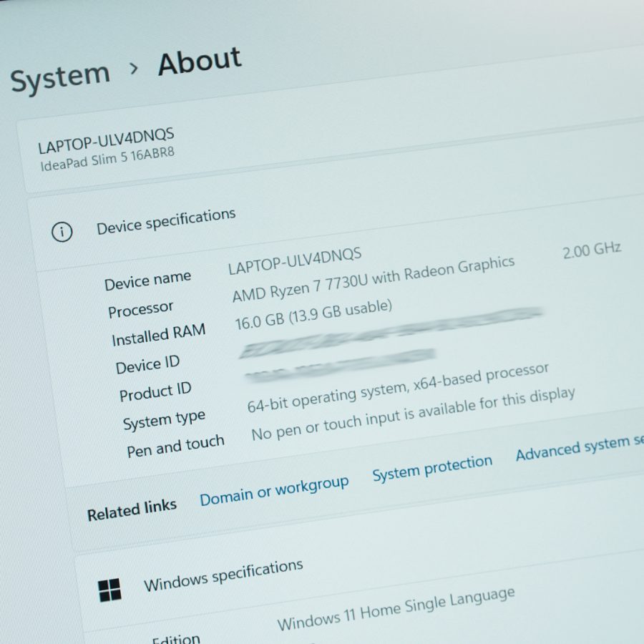Open the Domain or workgroup link
Viewport: 644px width, 644px height.
[x=274, y=490]
